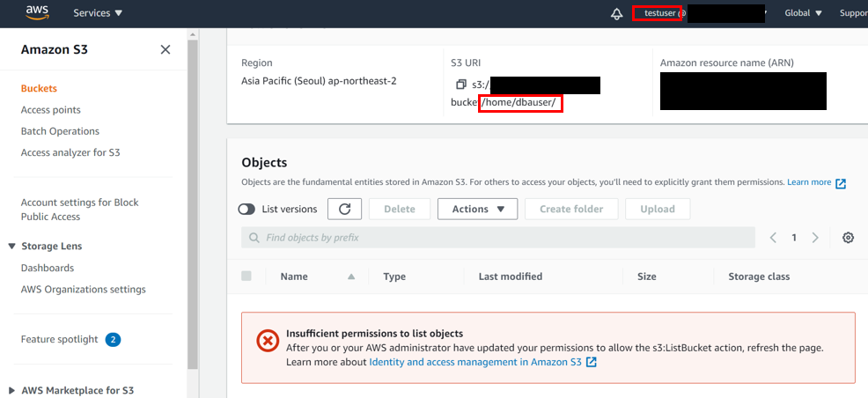Click the Objects section heading

click(x=265, y=163)
